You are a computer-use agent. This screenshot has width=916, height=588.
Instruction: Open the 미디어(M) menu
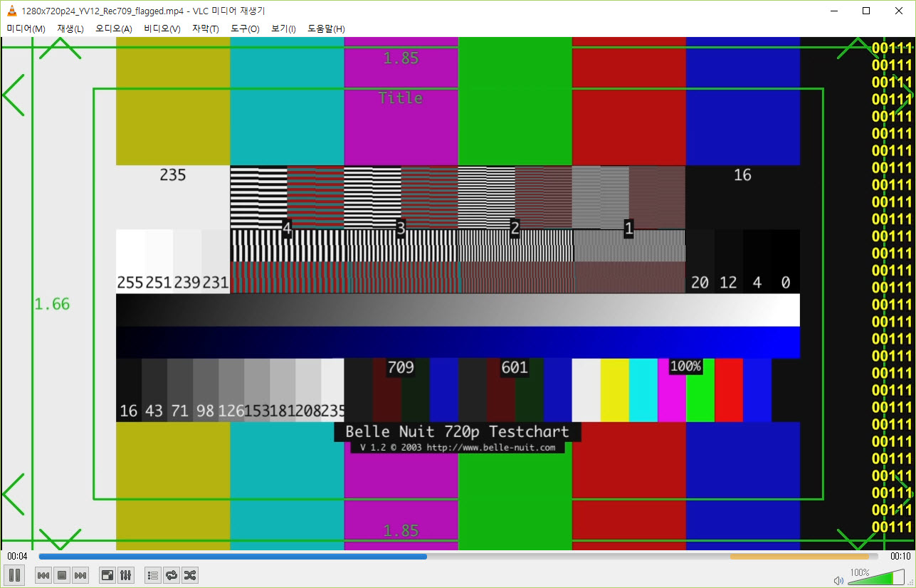tap(26, 28)
